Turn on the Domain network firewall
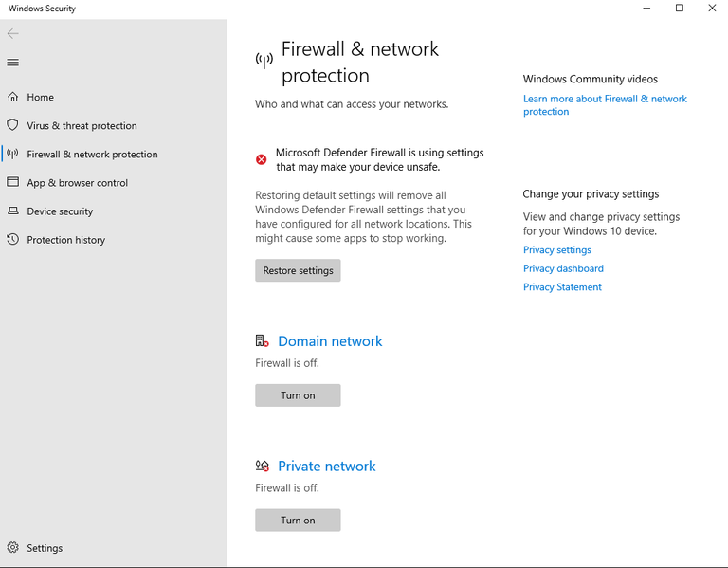Viewport: 728px width, 568px height. [298, 395]
